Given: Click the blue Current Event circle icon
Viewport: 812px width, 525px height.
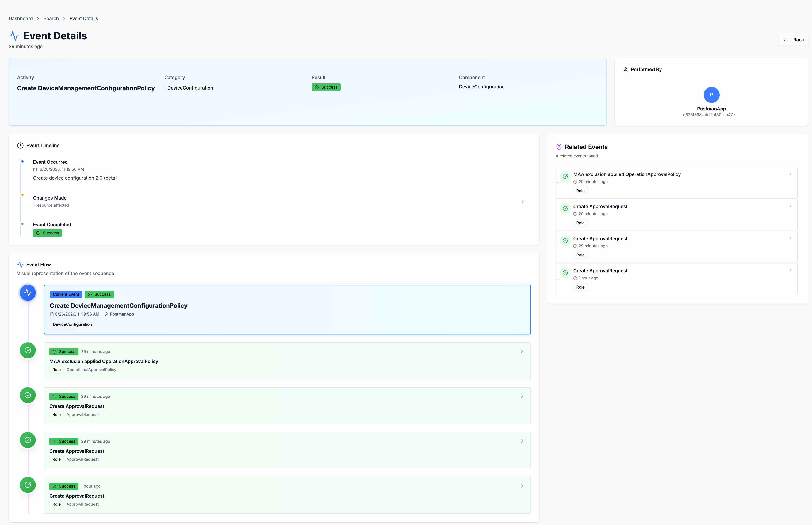Looking at the screenshot, I should coord(28,293).
